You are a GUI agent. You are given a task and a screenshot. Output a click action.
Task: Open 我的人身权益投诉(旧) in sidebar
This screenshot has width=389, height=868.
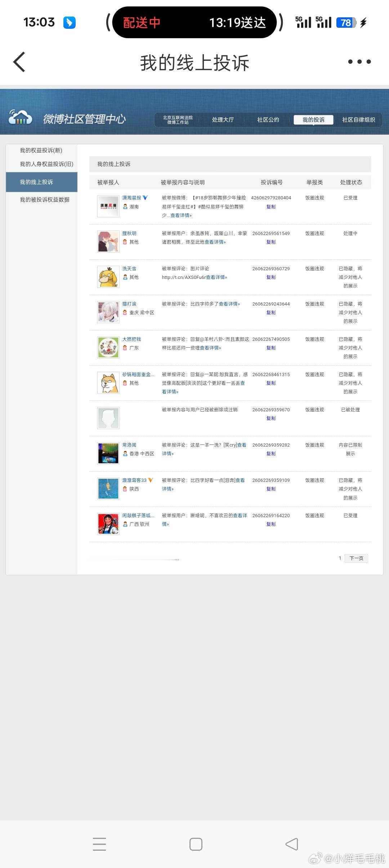coord(46,164)
